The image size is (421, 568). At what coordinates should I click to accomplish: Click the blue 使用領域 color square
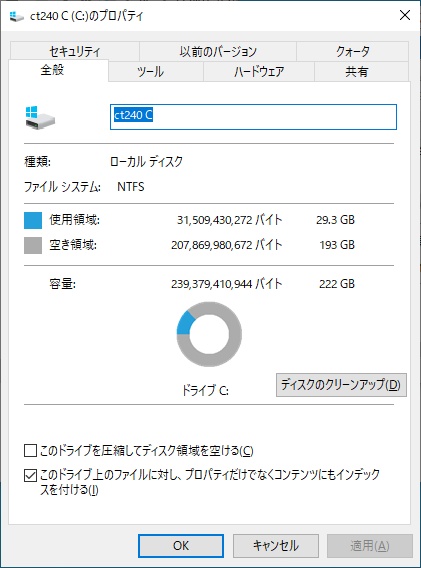33,220
